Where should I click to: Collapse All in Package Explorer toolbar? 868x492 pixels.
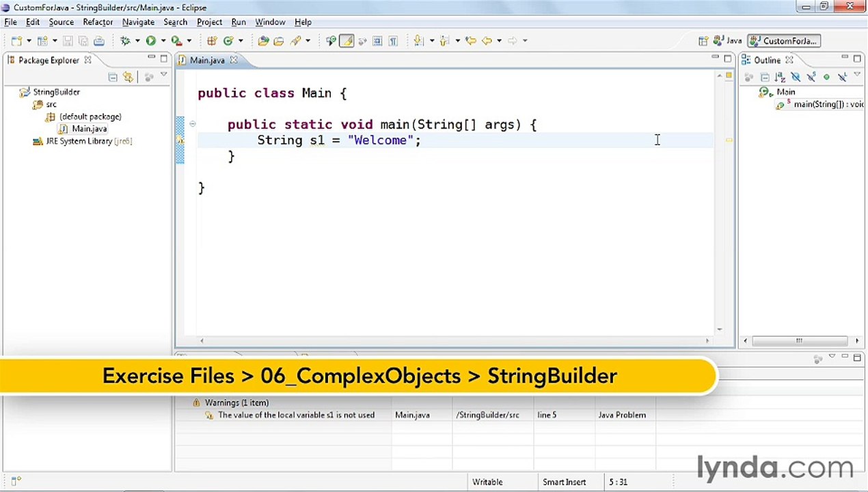tap(113, 77)
